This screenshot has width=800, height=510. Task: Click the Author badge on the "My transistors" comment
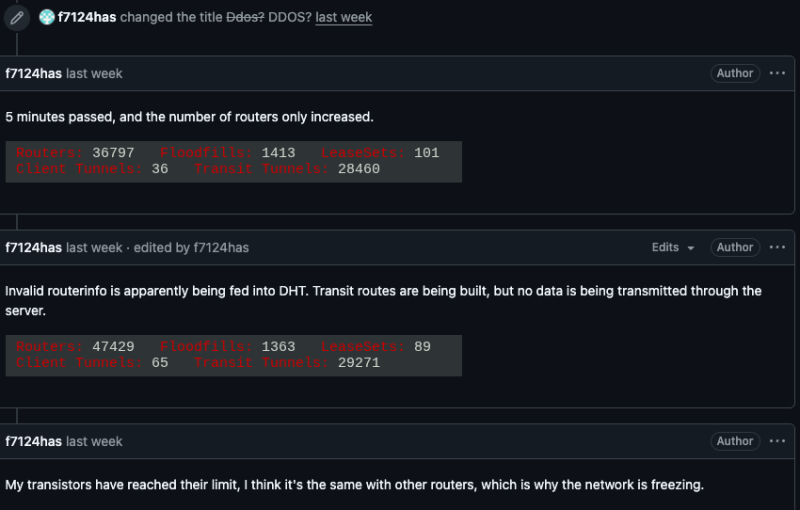click(x=735, y=441)
